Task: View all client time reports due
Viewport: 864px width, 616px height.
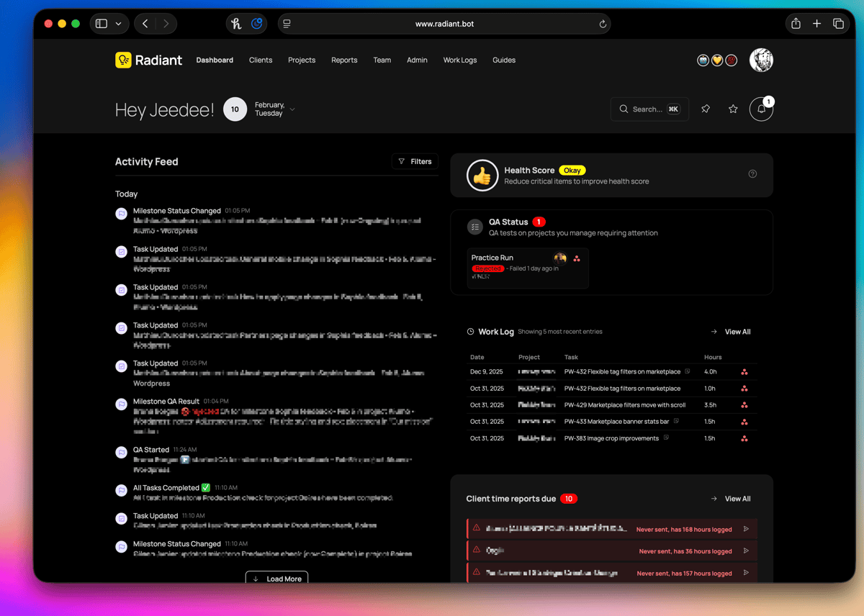Action: coord(731,499)
